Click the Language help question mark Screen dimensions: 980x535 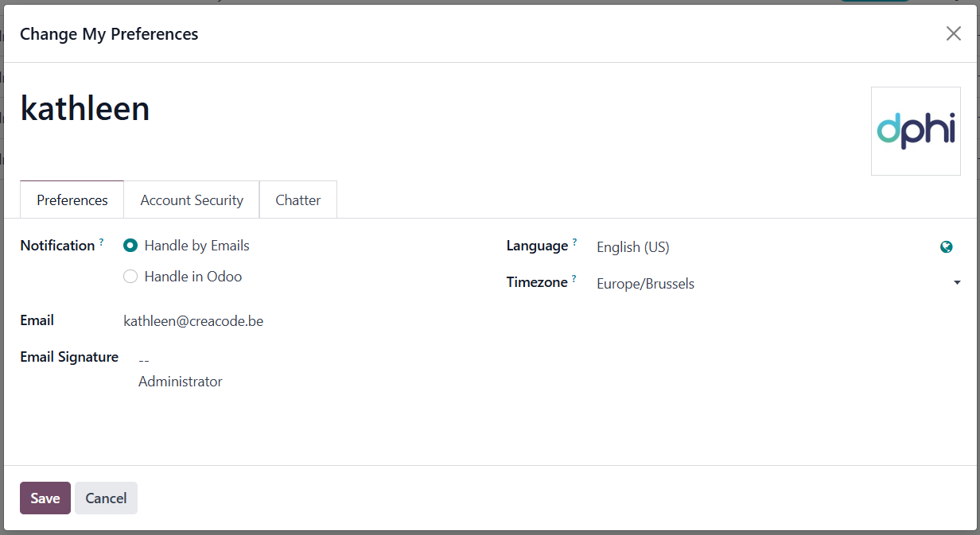pos(574,240)
